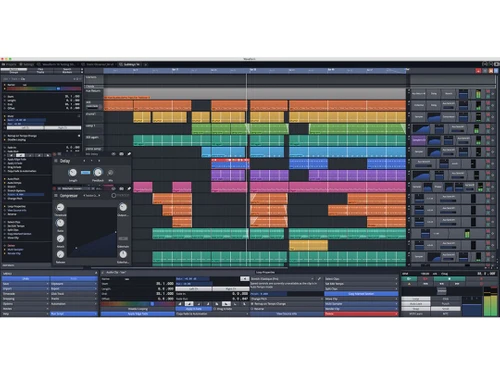Screen dimensions: 500x375
Task: Toggle the Snap button
Action: (x=416, y=309)
